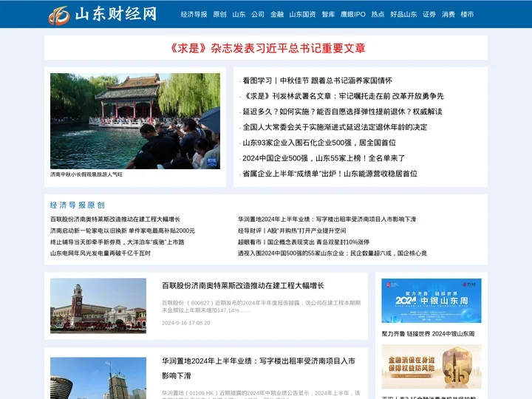Image resolution: width=532 pixels, height=399 pixels.
Task: Click summary text 百联股份（600827）近期发布
Action: (261, 306)
